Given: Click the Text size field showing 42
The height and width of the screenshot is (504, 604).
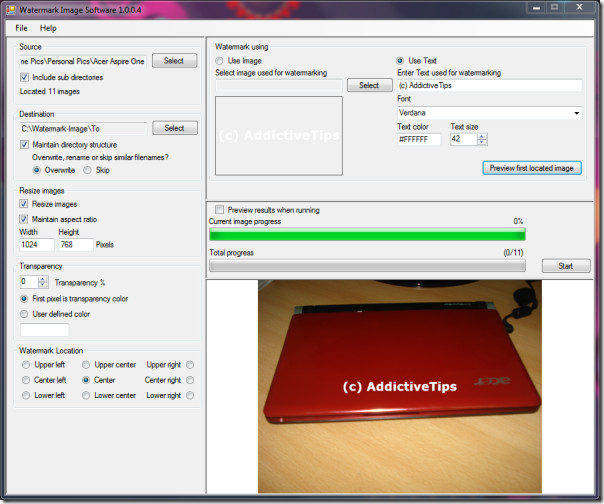Looking at the screenshot, I should point(464,139).
